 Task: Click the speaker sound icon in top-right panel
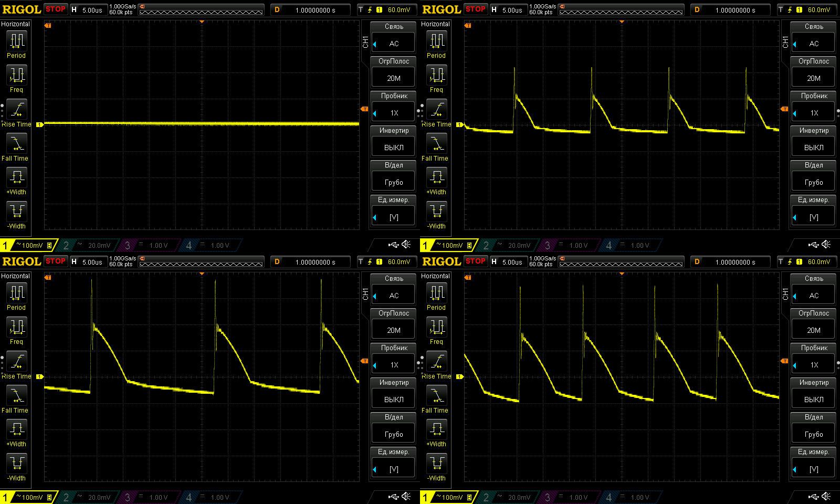[826, 245]
